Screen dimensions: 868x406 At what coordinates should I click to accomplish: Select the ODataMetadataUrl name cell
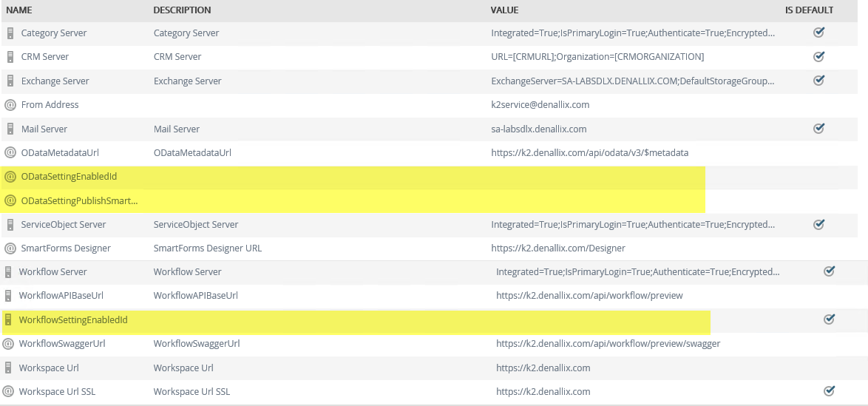coord(60,152)
